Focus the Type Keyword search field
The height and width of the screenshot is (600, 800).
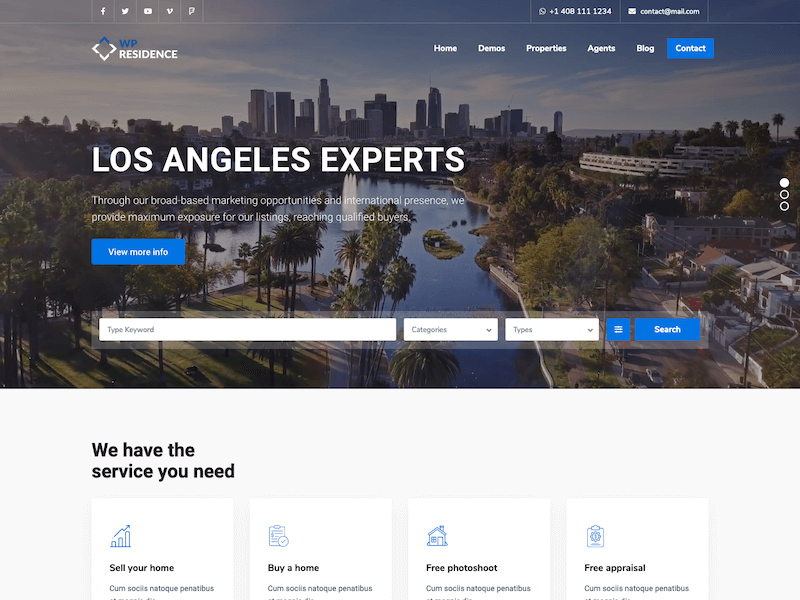[x=247, y=329]
